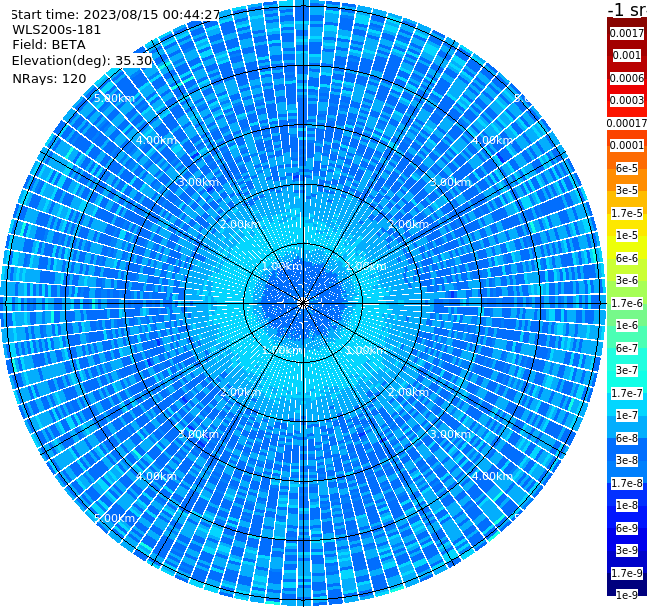Viewport: 647px width, 607px height.
Task: Click the Start time 2023/08/15 00:44:27 text
Action: [x=116, y=14]
